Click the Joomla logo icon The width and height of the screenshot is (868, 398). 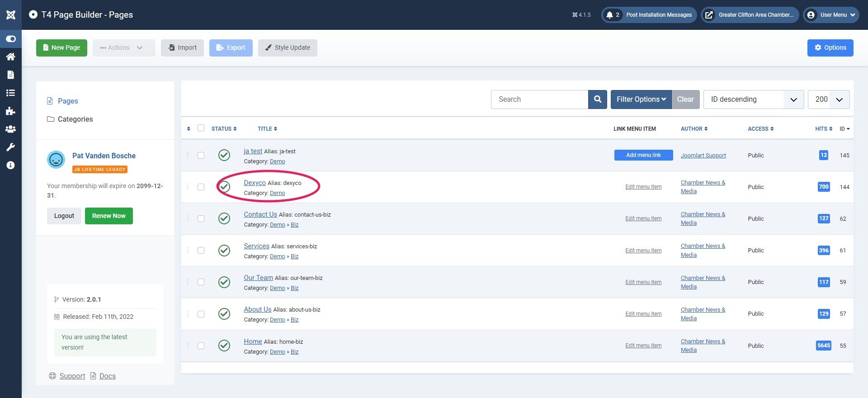point(11,15)
